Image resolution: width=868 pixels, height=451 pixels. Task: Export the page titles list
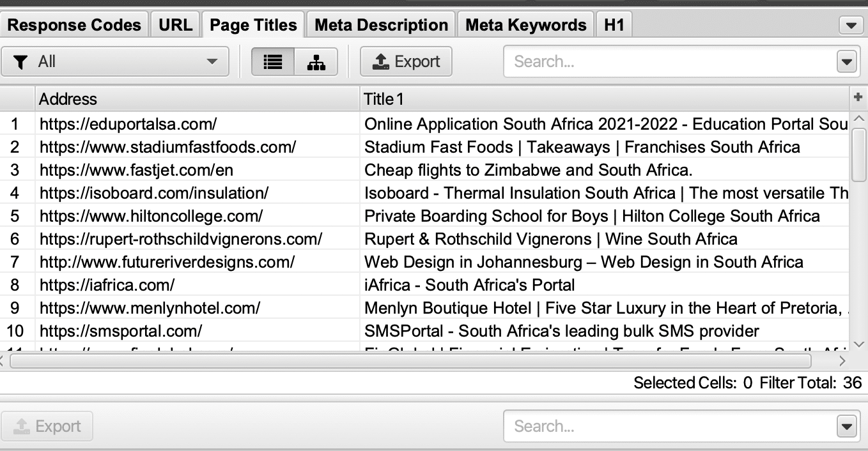click(406, 62)
